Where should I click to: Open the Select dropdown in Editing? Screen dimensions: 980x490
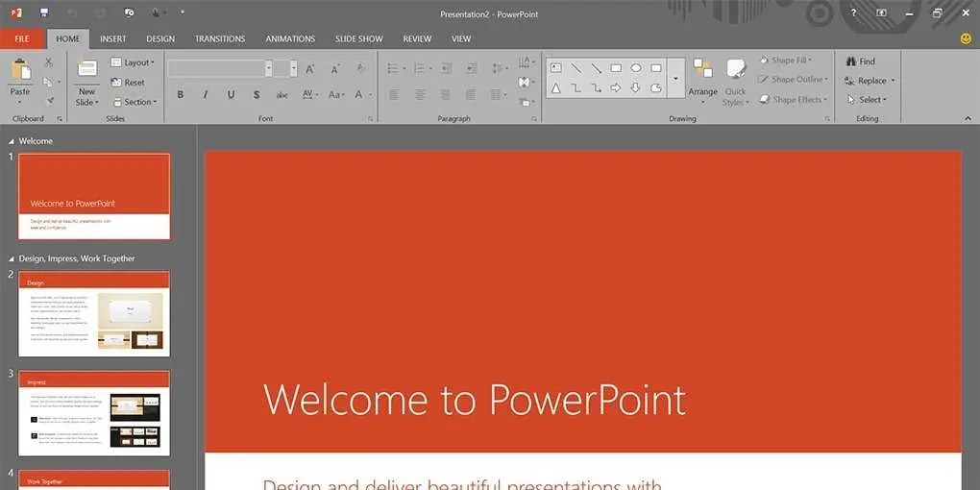[866, 100]
